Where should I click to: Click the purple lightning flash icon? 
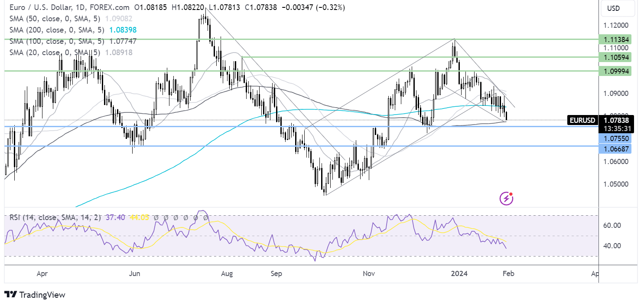click(x=507, y=199)
